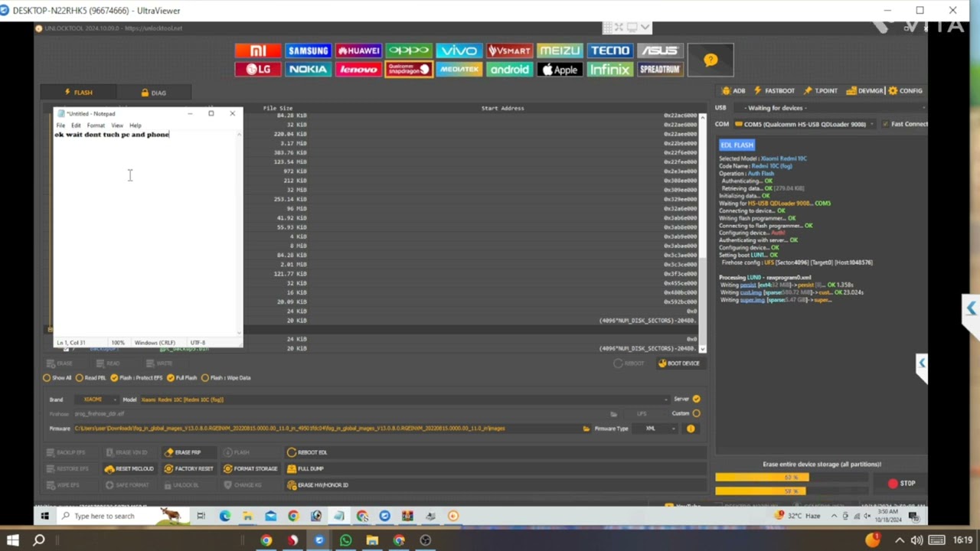Select Flash : Protect EFS option
This screenshot has width=980, height=551.
click(137, 378)
